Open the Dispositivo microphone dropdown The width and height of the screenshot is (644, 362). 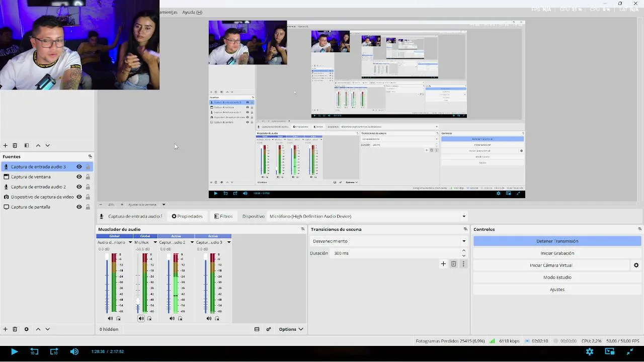point(464,217)
